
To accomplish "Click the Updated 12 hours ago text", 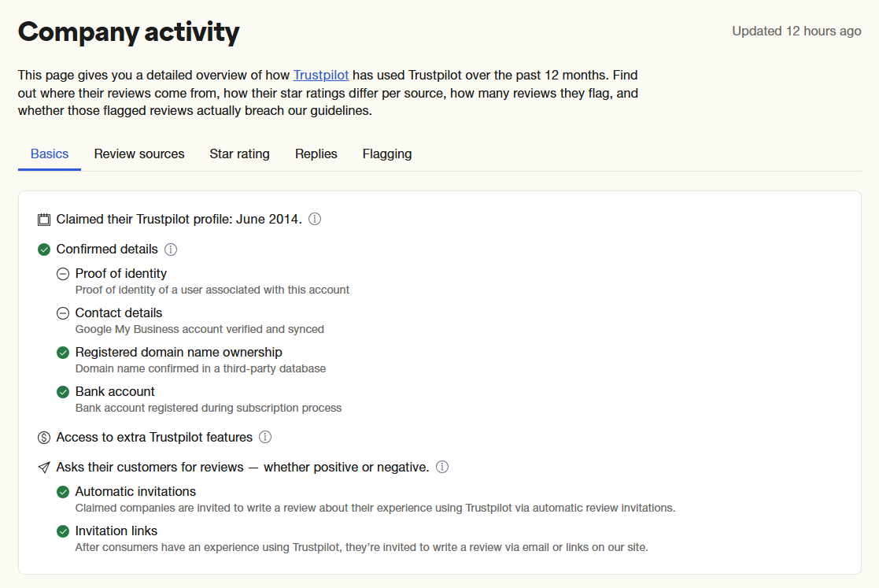I will coord(796,31).
